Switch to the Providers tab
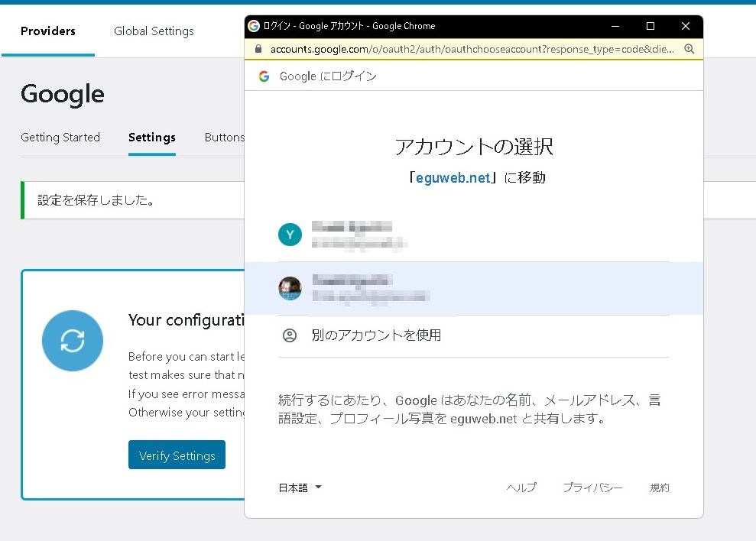 [48, 31]
